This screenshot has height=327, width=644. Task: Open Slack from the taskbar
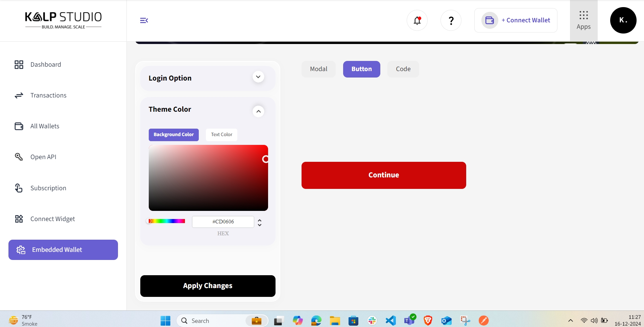(372, 320)
